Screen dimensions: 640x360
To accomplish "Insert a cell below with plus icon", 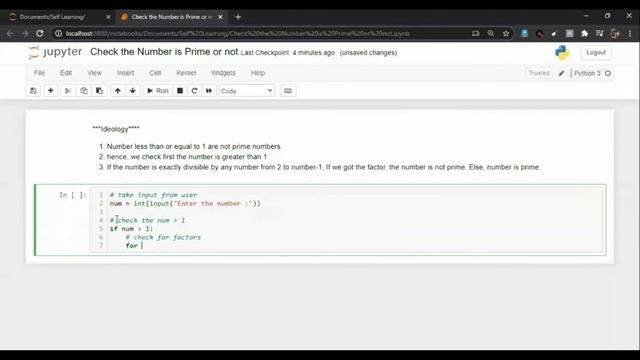I will [x=51, y=91].
